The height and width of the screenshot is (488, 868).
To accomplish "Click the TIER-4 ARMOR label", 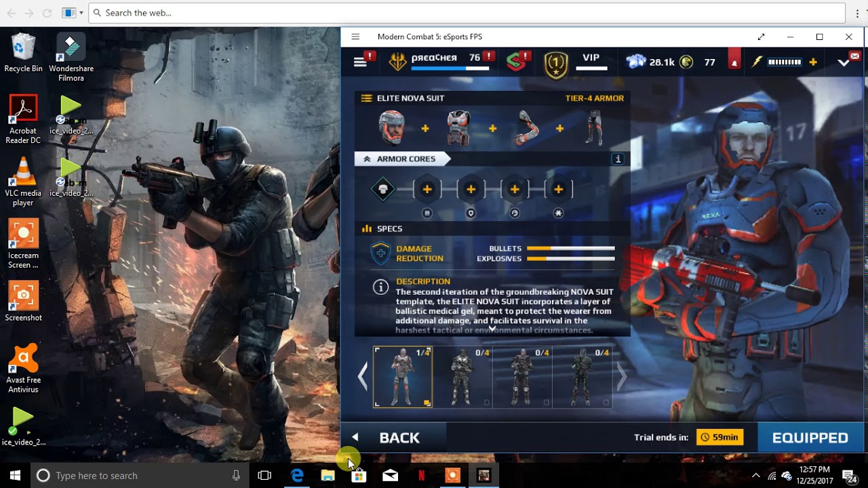I will [595, 98].
